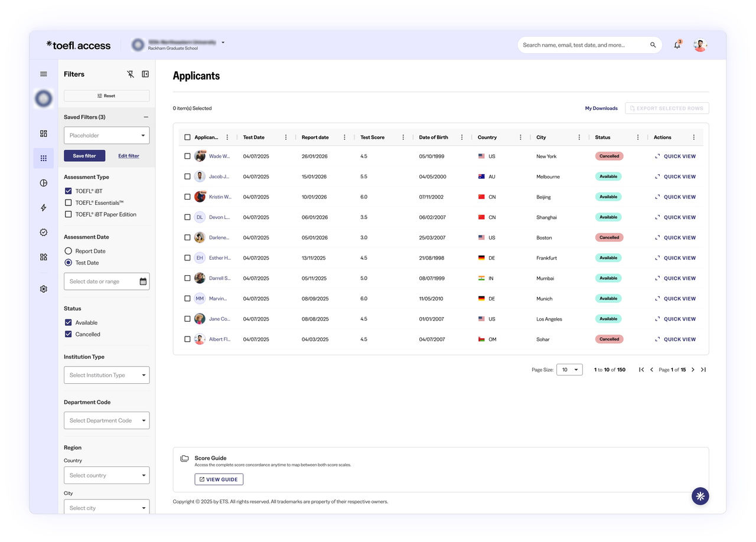Open the Select Department Code dropdown
756x542 pixels.
pos(106,420)
